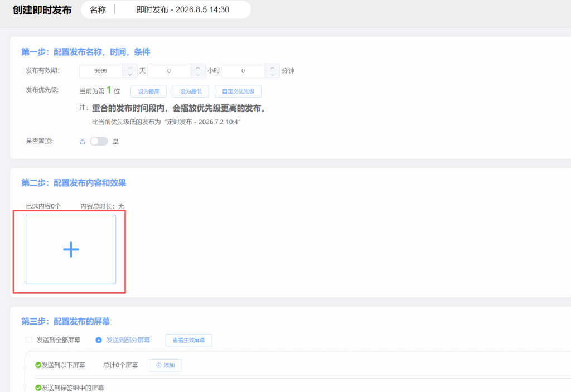Click the 设为最高 priority button
The image size is (571, 392).
148,91
